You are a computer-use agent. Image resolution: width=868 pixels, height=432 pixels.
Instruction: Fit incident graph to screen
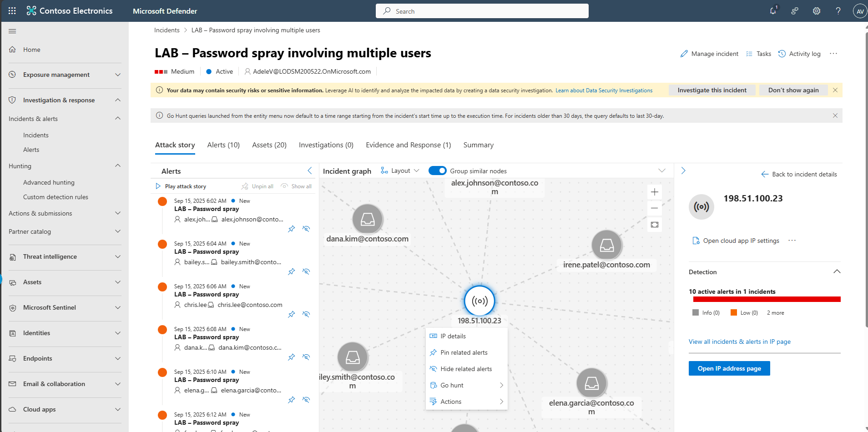[x=655, y=225]
